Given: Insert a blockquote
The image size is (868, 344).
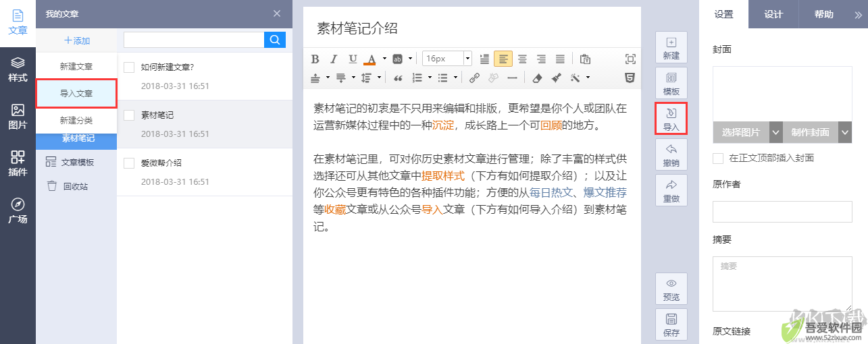Looking at the screenshot, I should pos(398,78).
